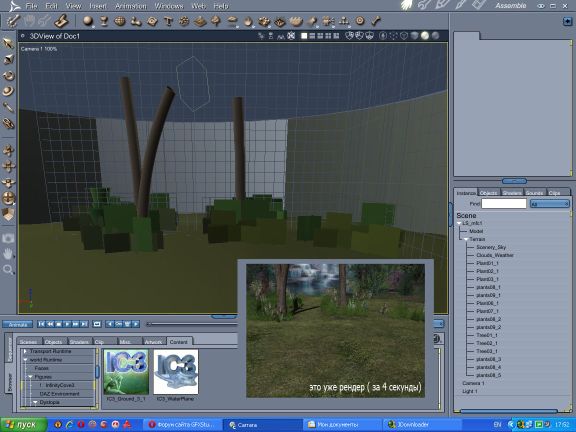Viewport: 576px width, 432px height.
Task: Expand the Transport Runtime folder
Action: pos(25,352)
